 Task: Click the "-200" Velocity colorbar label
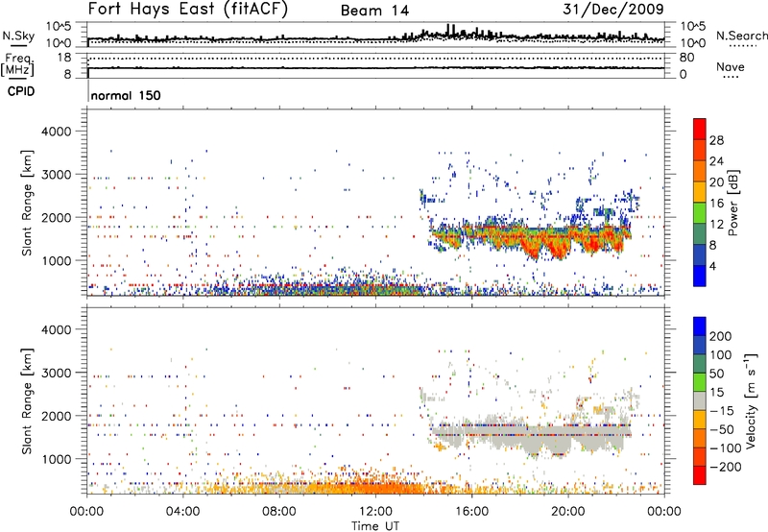click(726, 467)
